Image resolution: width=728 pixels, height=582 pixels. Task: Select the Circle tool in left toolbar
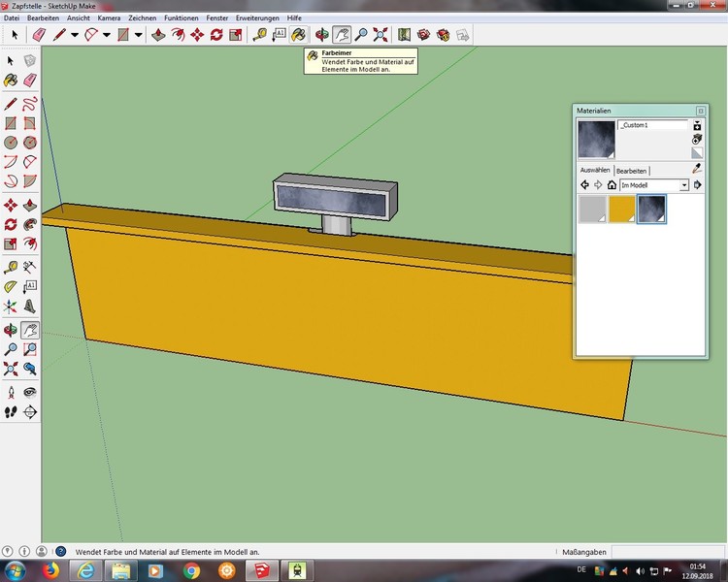(x=11, y=142)
